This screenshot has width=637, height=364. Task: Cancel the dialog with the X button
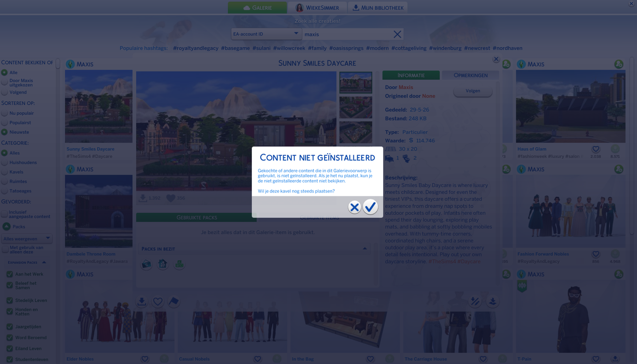354,207
